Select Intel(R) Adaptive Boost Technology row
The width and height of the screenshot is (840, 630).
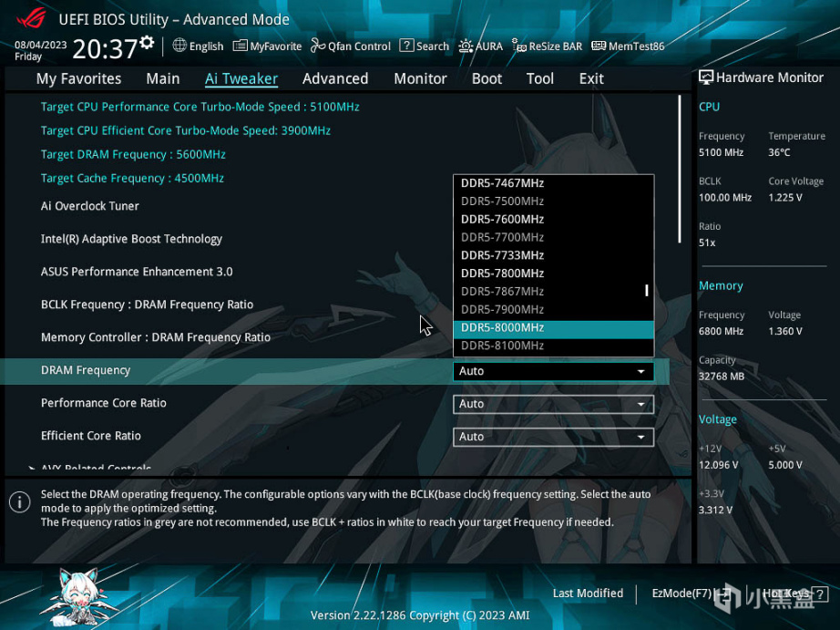131,239
